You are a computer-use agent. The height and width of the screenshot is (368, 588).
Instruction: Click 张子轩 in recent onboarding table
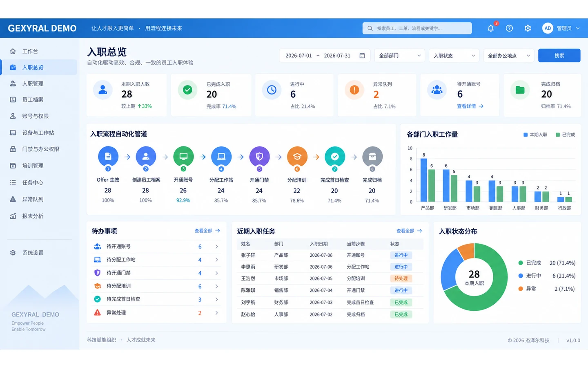point(248,255)
